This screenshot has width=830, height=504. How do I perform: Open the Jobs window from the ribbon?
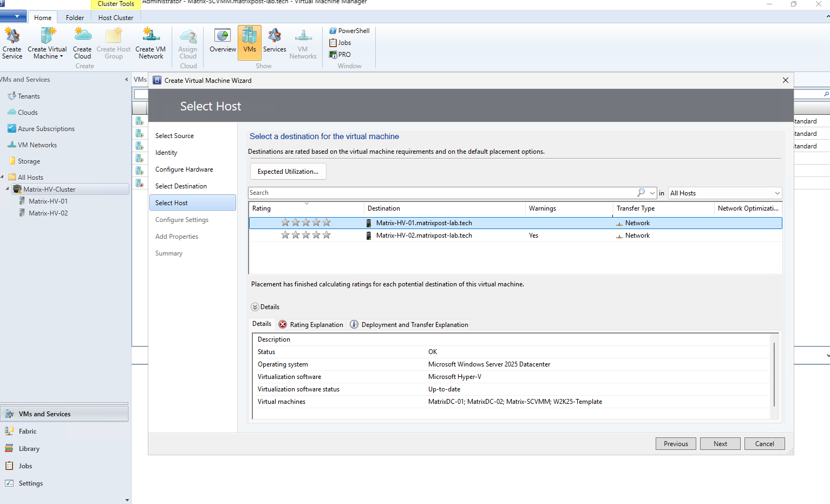340,43
